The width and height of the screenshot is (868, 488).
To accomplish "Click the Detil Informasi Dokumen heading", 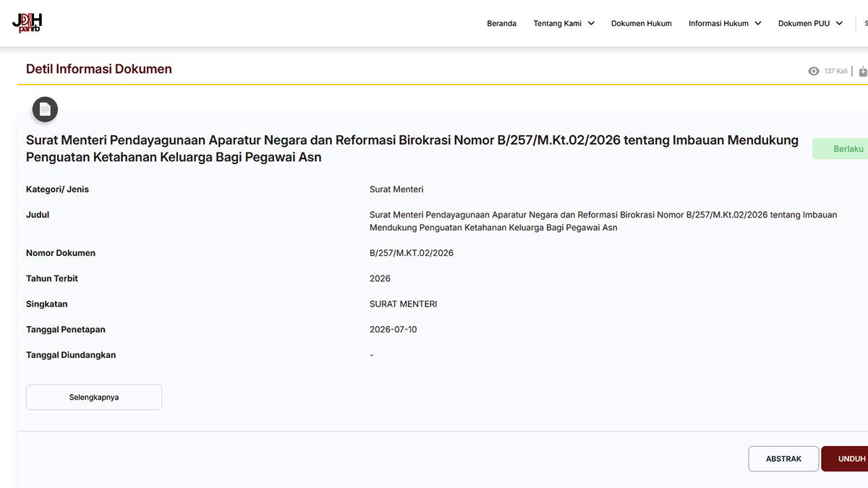I will pyautogui.click(x=99, y=69).
